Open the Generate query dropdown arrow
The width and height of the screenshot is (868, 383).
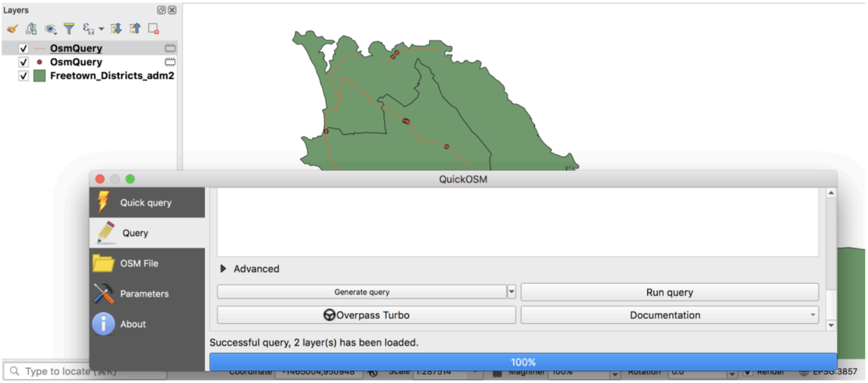(x=512, y=292)
